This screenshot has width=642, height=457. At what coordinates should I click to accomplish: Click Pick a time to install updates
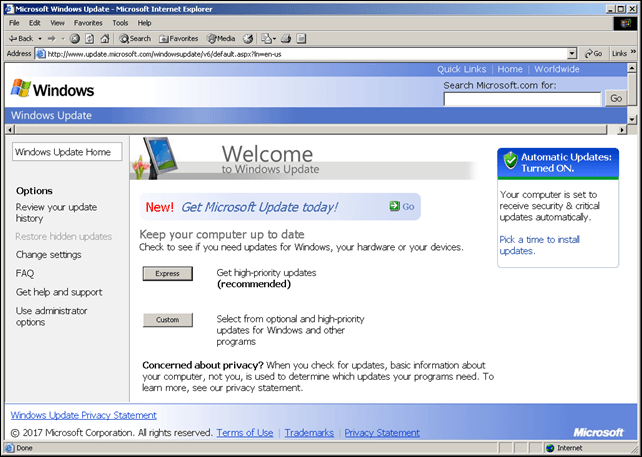(540, 245)
